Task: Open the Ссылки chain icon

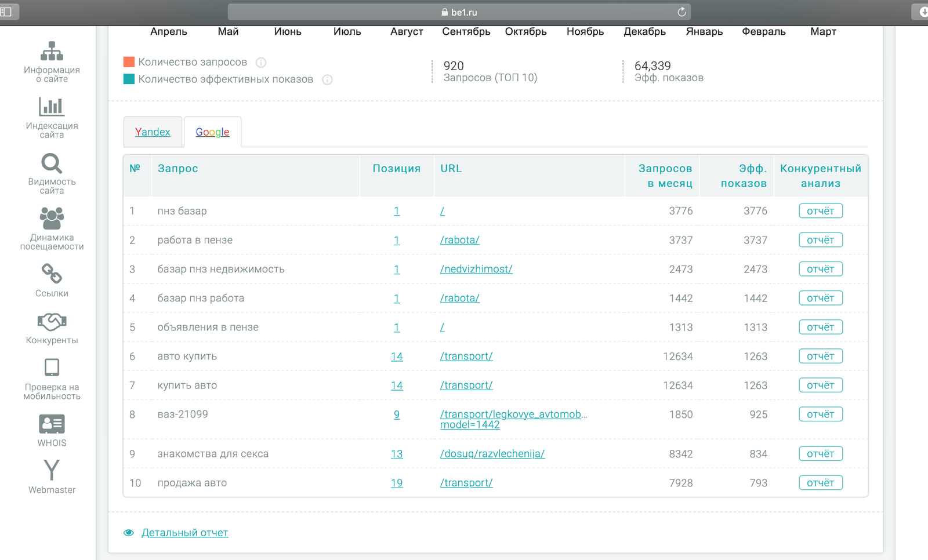Action: click(52, 273)
